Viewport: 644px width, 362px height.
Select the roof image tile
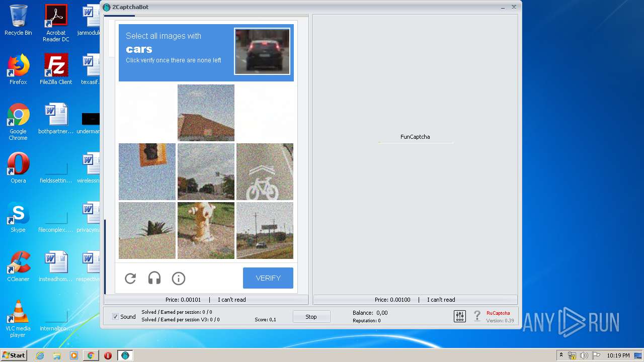tap(206, 113)
